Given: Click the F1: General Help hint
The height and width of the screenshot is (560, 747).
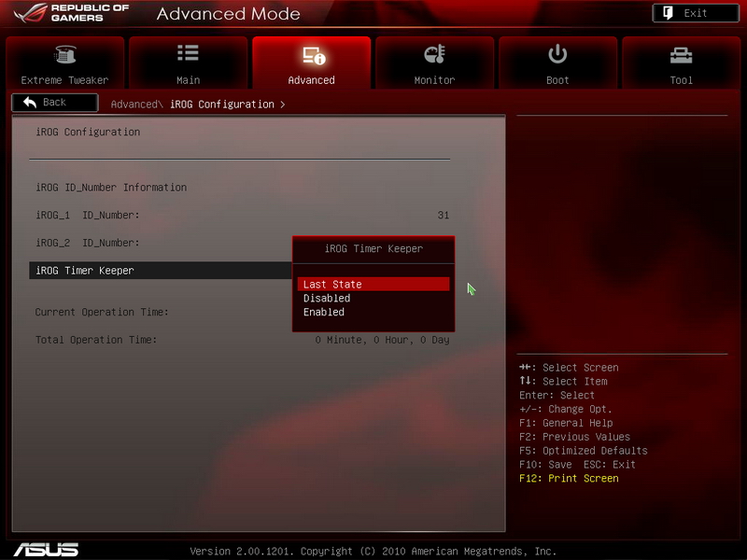Looking at the screenshot, I should coord(566,424).
